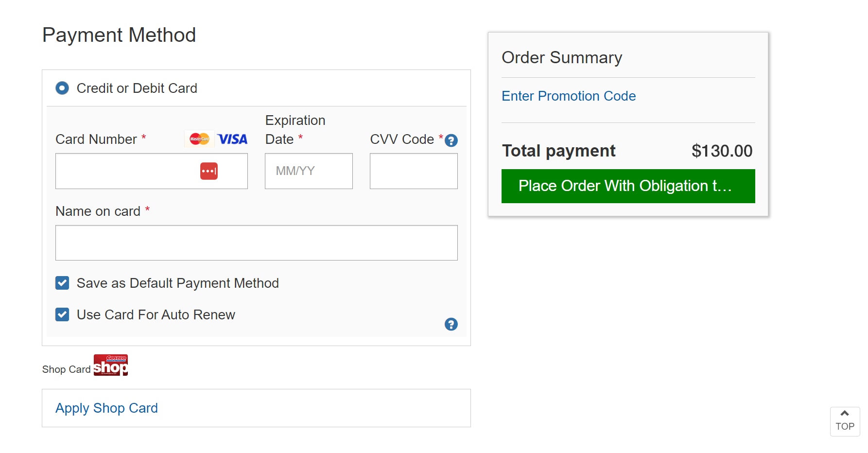Click the Order Summary heading
This screenshot has width=868, height=453.
(x=562, y=57)
